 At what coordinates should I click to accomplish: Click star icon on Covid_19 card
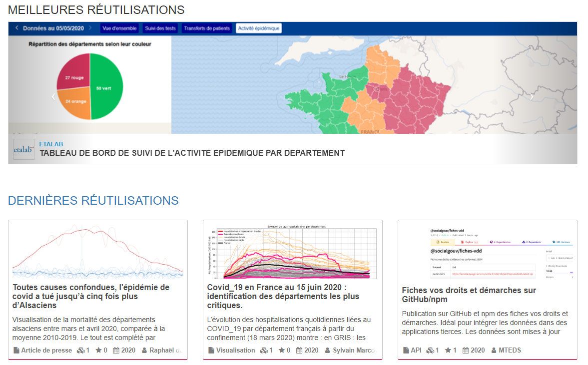tap(282, 351)
